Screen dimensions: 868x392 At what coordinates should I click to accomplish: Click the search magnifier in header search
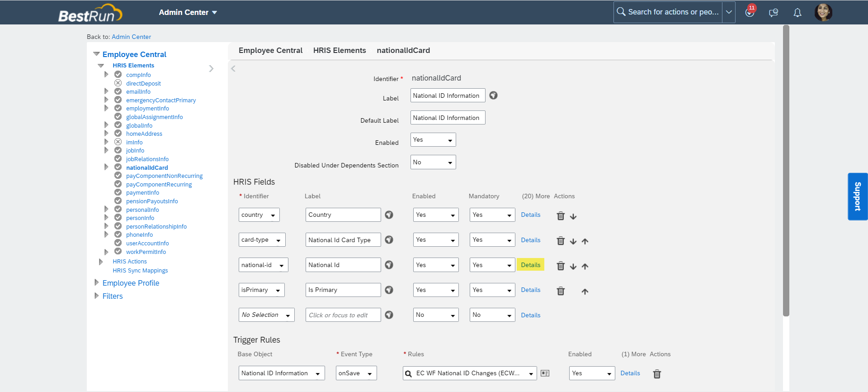(x=621, y=12)
